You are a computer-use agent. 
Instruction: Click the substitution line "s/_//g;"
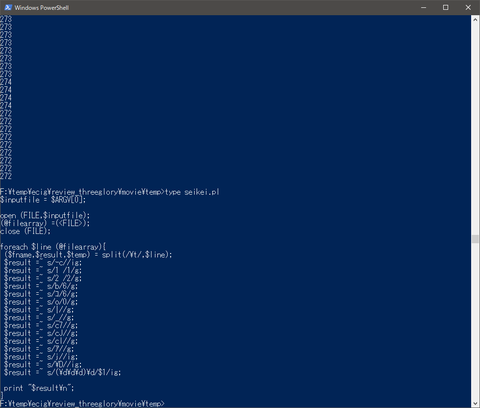pyautogui.click(x=39, y=318)
